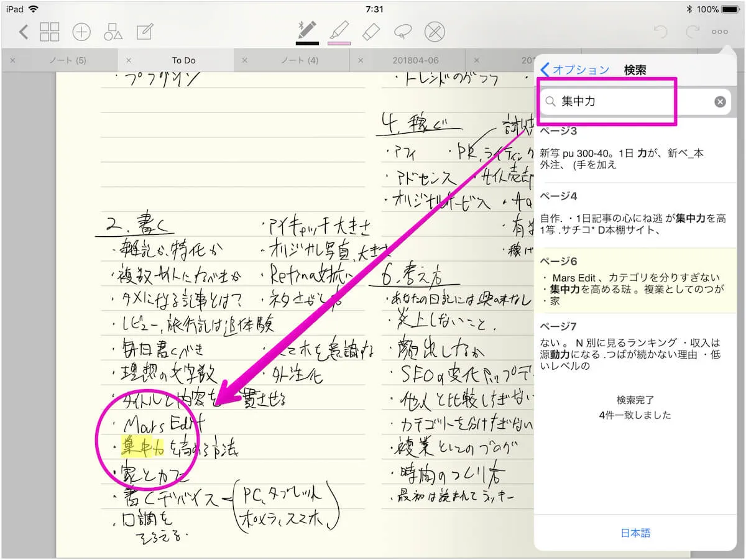
Task: Select the pen tool
Action: point(307,31)
